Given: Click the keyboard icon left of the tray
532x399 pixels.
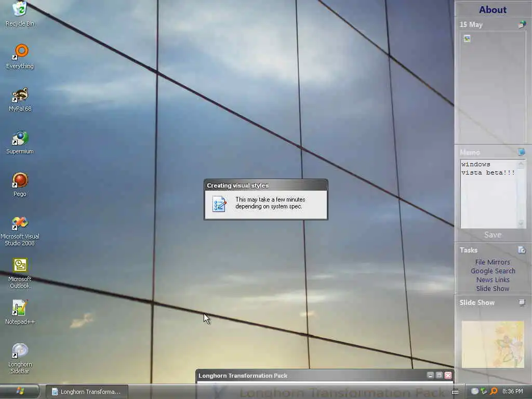Looking at the screenshot, I should (455, 392).
